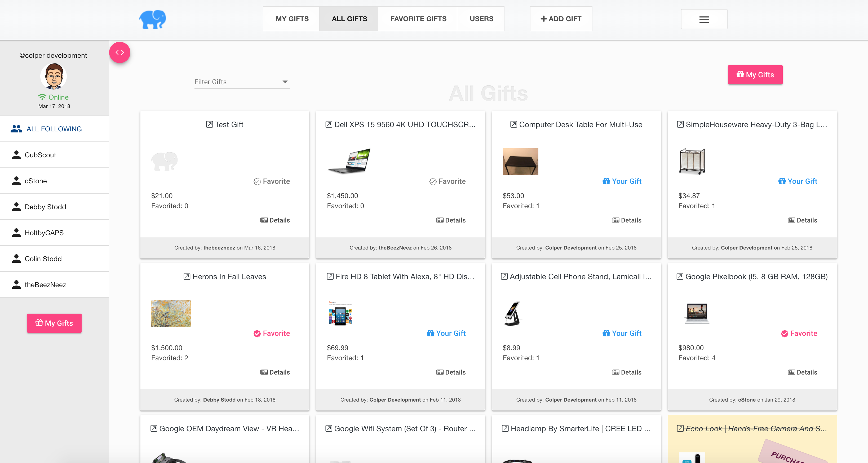The width and height of the screenshot is (868, 463).
Task: Click the black desk thumbnail image
Action: [520, 161]
